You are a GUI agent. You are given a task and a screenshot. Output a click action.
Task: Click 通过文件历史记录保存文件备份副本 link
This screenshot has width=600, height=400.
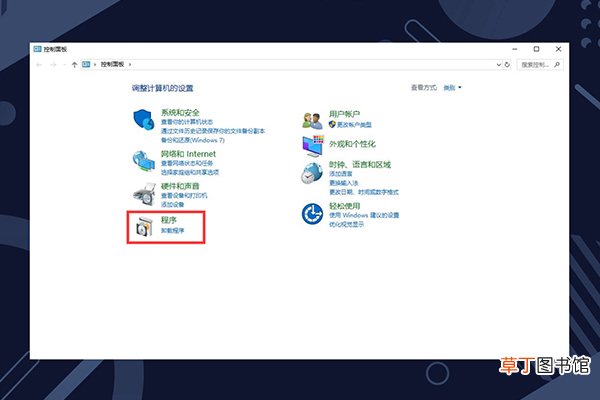(213, 131)
